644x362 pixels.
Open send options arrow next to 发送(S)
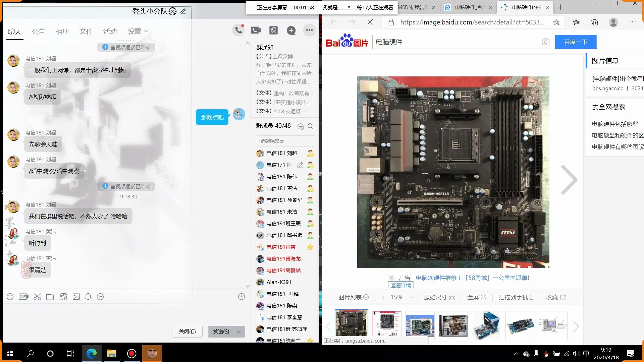[x=239, y=331]
